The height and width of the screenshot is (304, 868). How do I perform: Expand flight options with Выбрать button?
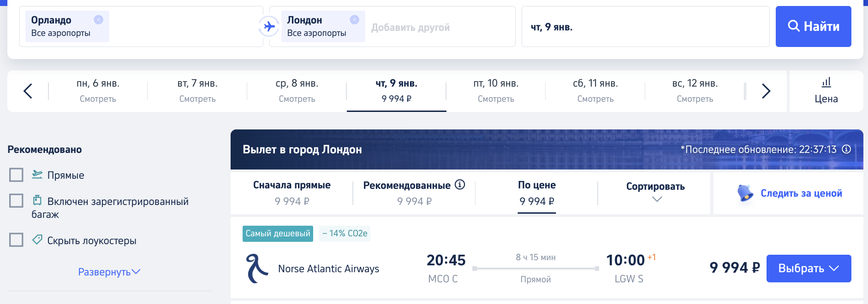(x=809, y=268)
